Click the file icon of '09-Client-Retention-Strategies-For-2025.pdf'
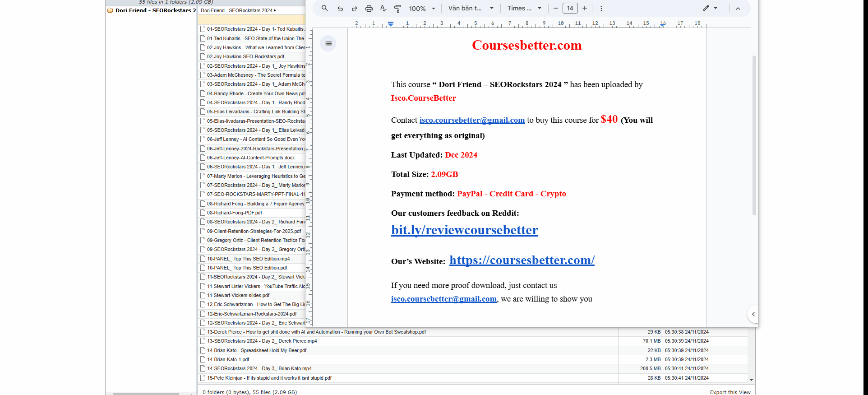The height and width of the screenshot is (395, 868). pyautogui.click(x=203, y=231)
